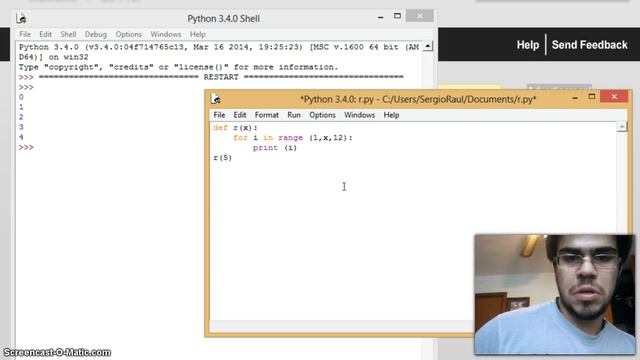Click 'def r(x):' line in editor
Image resolution: width=640 pixels, height=360 pixels.
pyautogui.click(x=235, y=128)
